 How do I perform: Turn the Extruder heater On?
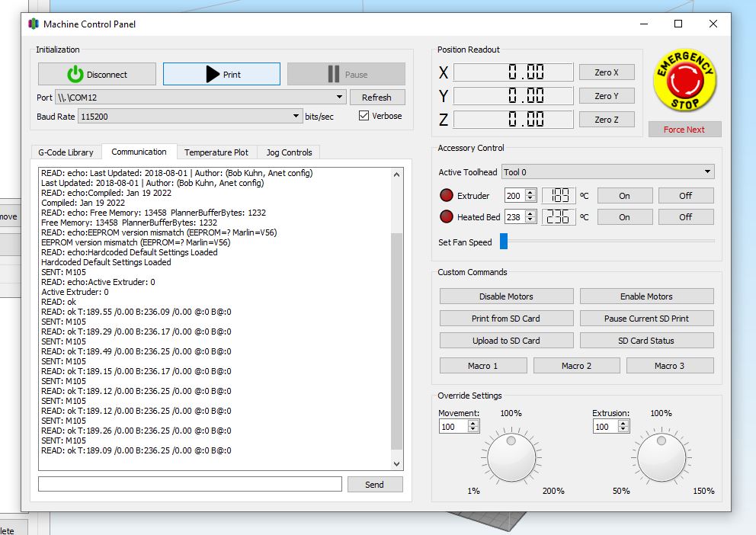(624, 196)
